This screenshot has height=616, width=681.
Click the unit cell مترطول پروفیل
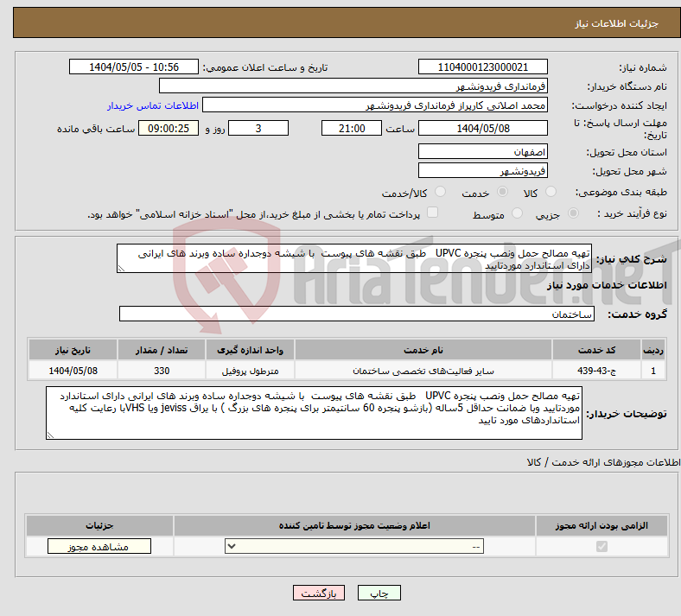point(250,371)
